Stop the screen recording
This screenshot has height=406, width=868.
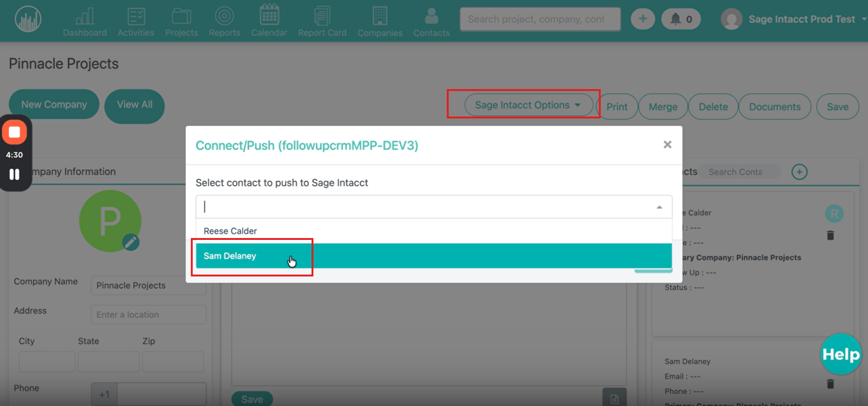coord(15,132)
